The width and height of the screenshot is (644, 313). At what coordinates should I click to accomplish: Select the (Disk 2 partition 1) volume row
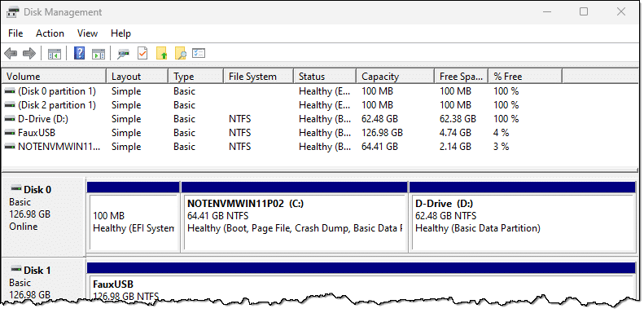[319, 105]
